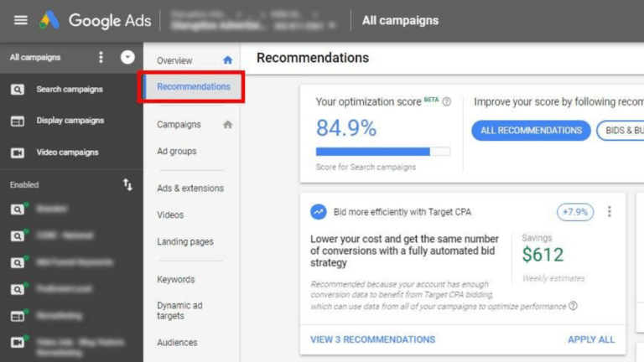The image size is (644, 362).
Task: Click the Video campaigns camera icon
Action: (18, 153)
